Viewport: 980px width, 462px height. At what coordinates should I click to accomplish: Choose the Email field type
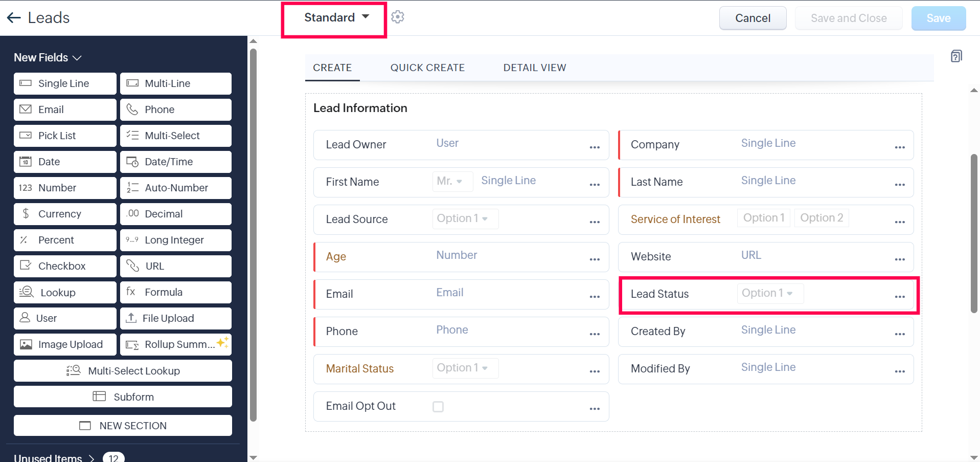point(65,109)
